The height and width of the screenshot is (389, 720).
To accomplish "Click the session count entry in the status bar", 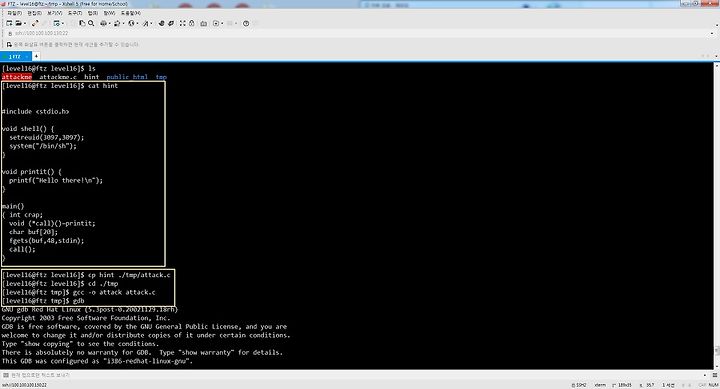I will pyautogui.click(x=668, y=385).
